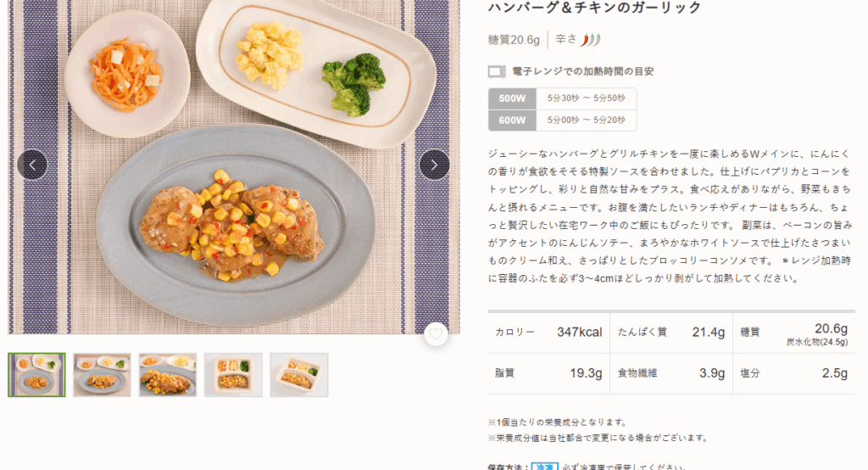Select the second thumbnail image
This screenshot has height=470, width=868.
click(x=102, y=375)
